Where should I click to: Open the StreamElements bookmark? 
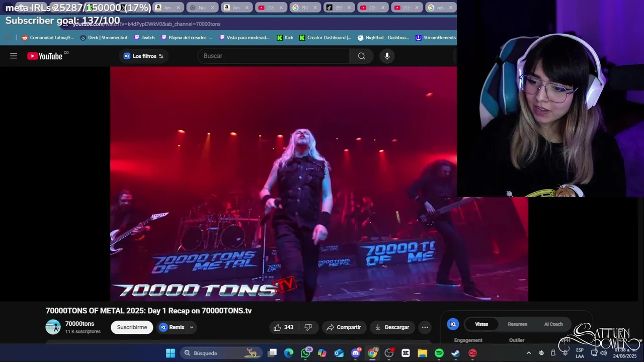(x=435, y=38)
